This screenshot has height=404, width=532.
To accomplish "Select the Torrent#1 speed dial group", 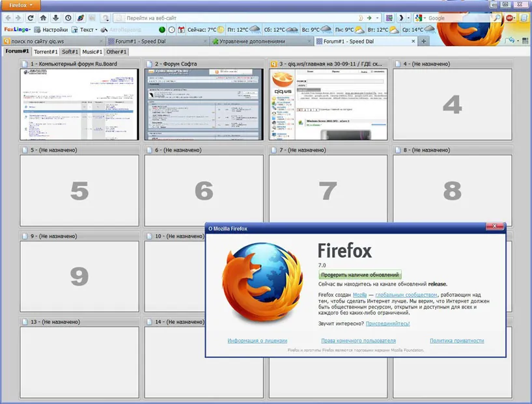I will (x=46, y=51).
